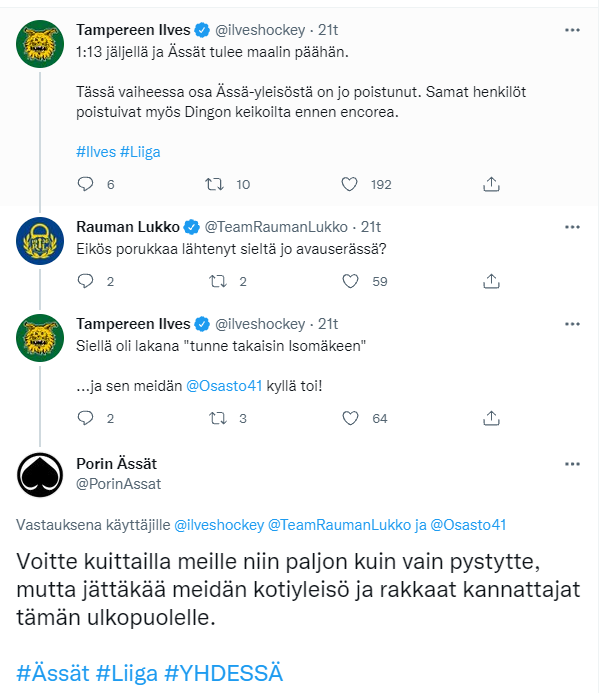Like the Rauman Lukko tweet

[349, 281]
